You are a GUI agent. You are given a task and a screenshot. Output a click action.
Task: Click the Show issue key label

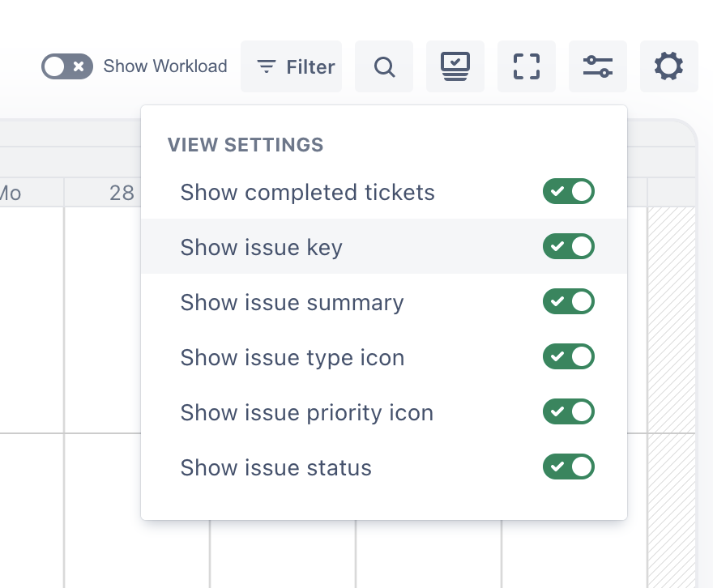coord(261,247)
